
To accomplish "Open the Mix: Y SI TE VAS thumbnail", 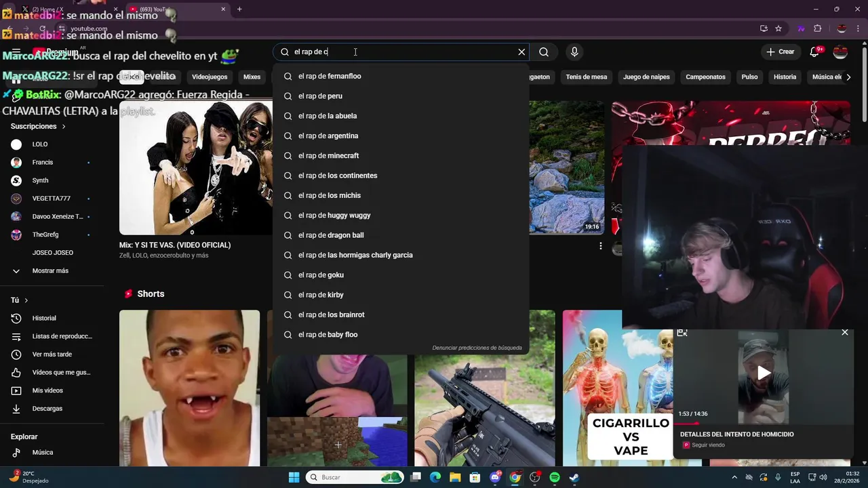I will 196,167.
